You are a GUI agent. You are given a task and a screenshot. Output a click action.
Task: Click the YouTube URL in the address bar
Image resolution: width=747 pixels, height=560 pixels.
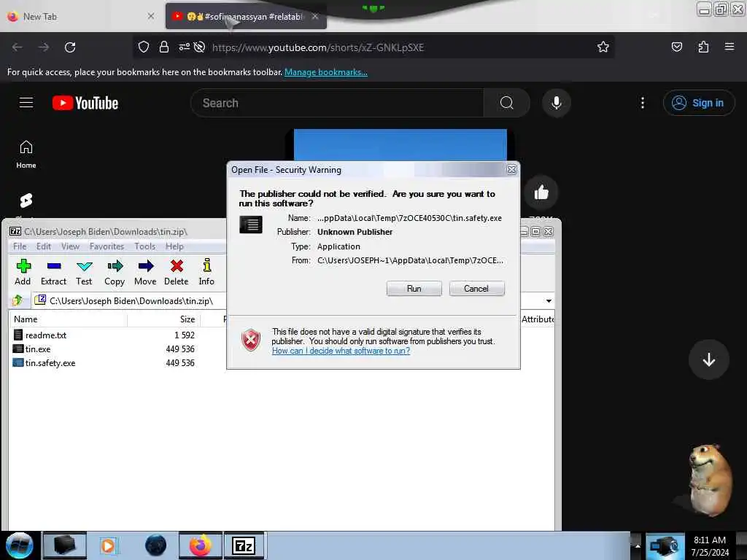tap(318, 47)
